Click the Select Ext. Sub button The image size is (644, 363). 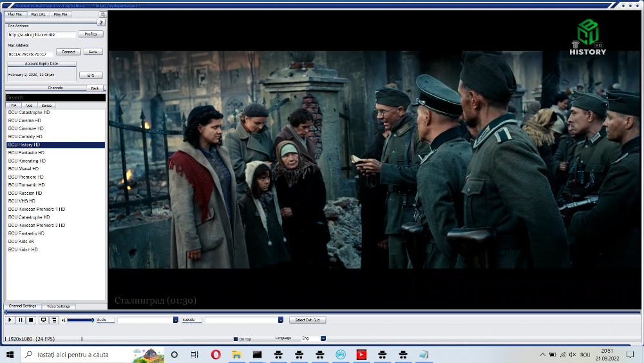(308, 320)
